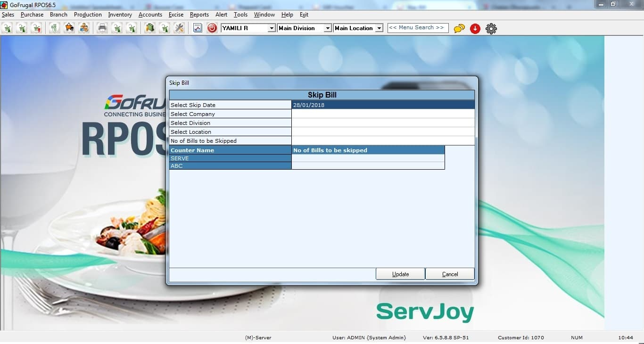Click the 'Select Division' label
644x344 pixels.
pos(190,123)
